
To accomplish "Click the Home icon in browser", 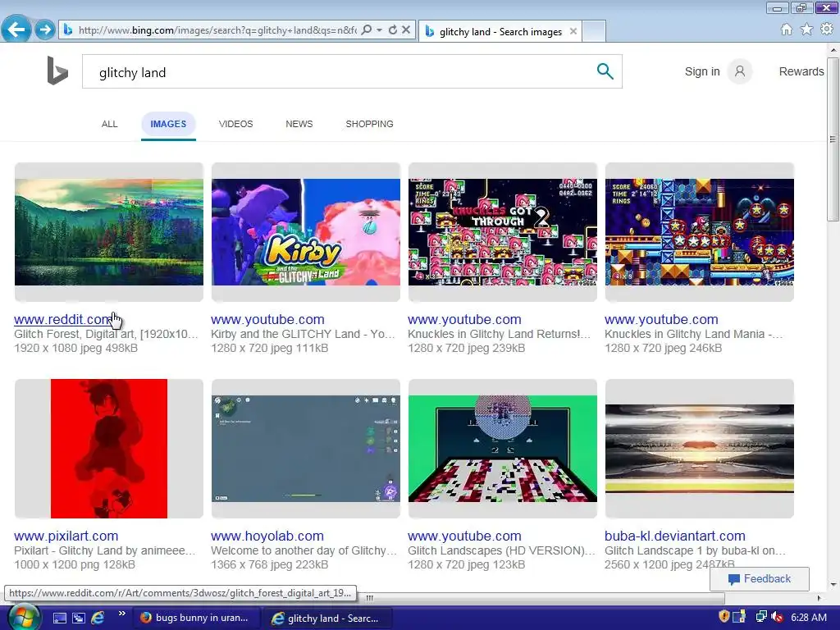I will (x=786, y=30).
